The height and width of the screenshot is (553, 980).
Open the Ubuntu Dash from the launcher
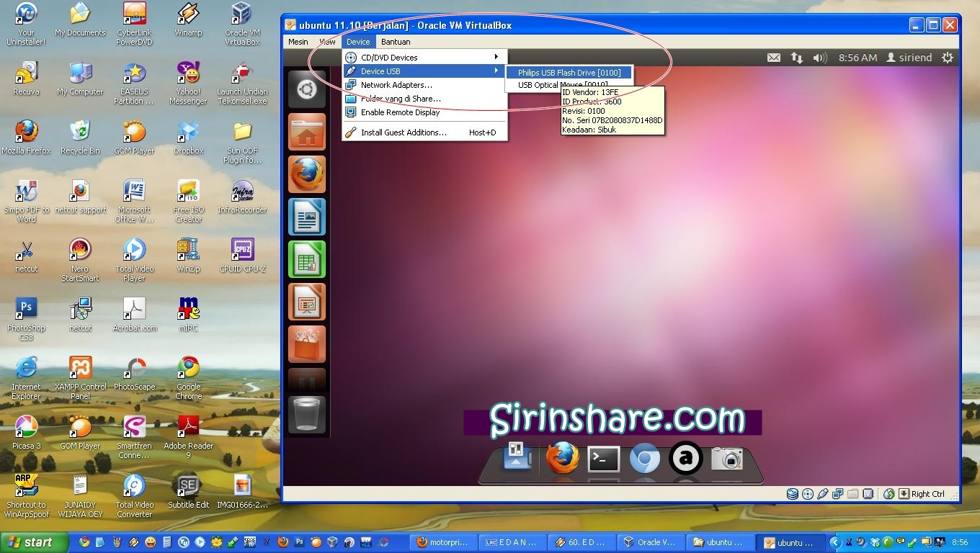307,89
